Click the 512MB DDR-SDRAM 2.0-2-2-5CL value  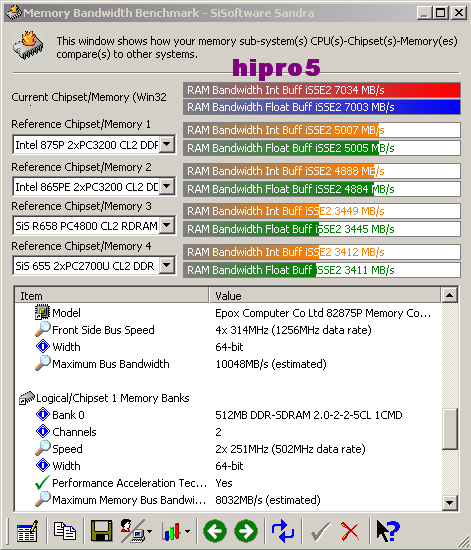309,415
